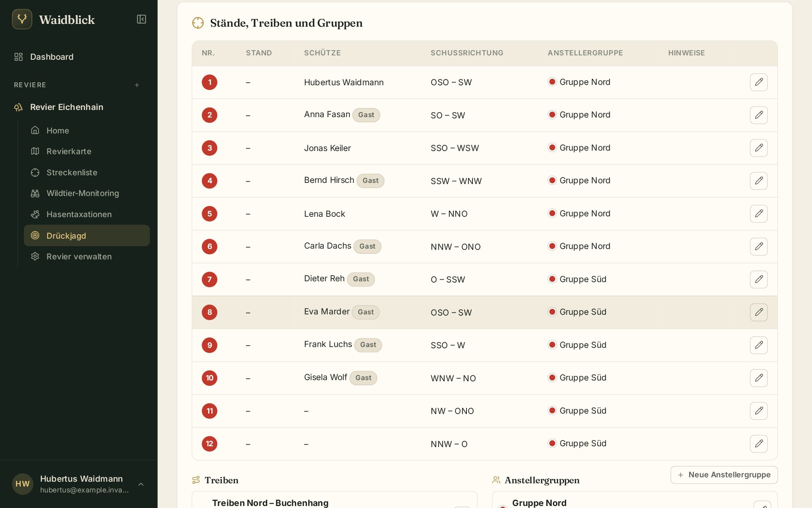Click the Gruppe Nord edit pencil
This screenshot has width=812, height=508.
click(762, 504)
